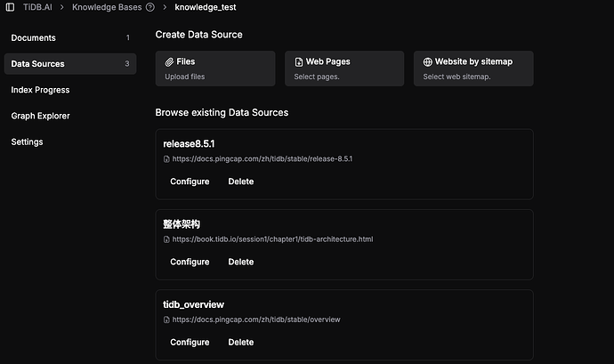Click the file icon beside tidb overview URL
The height and width of the screenshot is (364, 614).
(166, 320)
